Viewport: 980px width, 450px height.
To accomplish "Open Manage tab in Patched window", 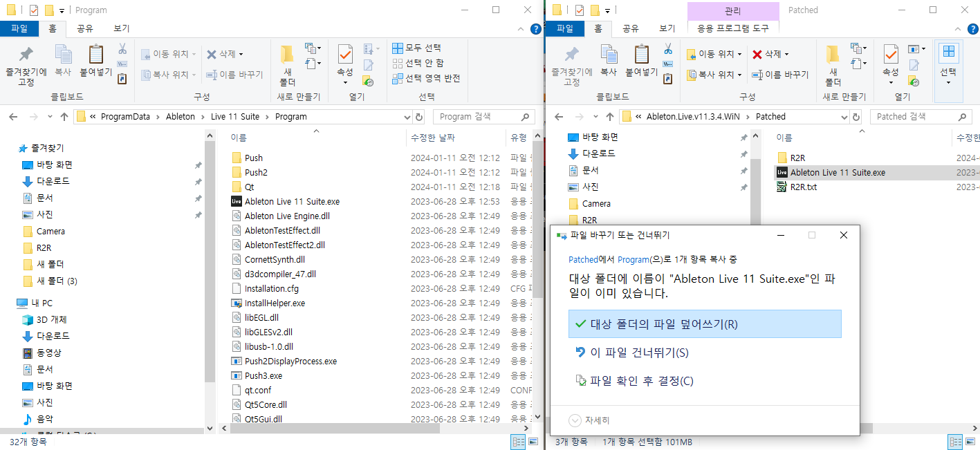I will (733, 10).
